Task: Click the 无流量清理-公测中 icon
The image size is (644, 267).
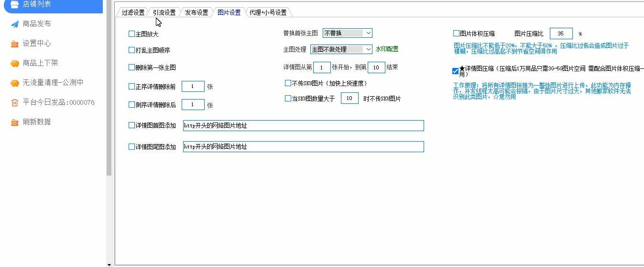Action: click(x=15, y=83)
